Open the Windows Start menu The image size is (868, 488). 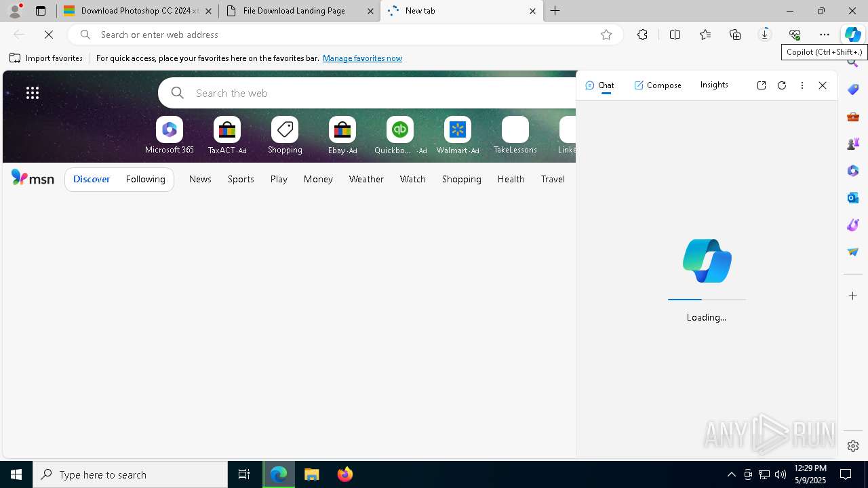pos(16,474)
